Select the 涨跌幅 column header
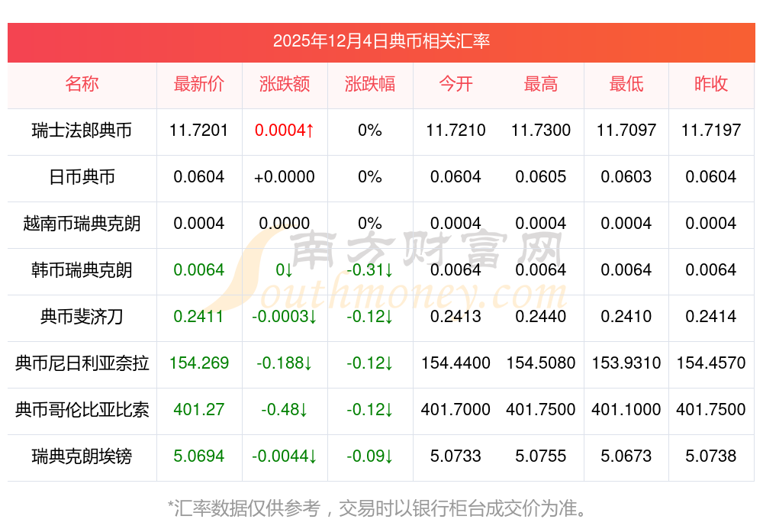This screenshot has height=532, width=763. (370, 84)
